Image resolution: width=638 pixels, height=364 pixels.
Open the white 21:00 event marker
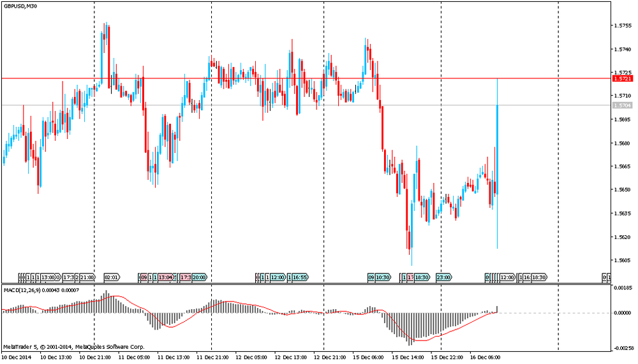87,278
